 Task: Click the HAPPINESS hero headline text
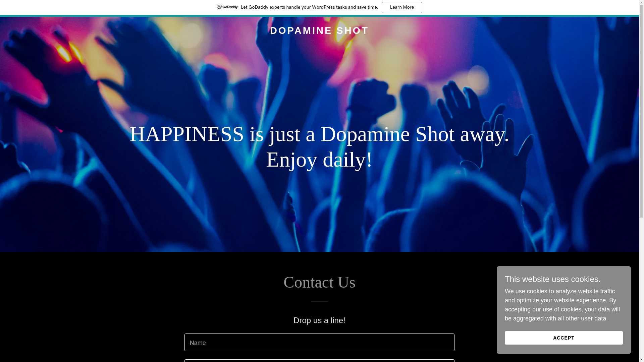(x=319, y=146)
